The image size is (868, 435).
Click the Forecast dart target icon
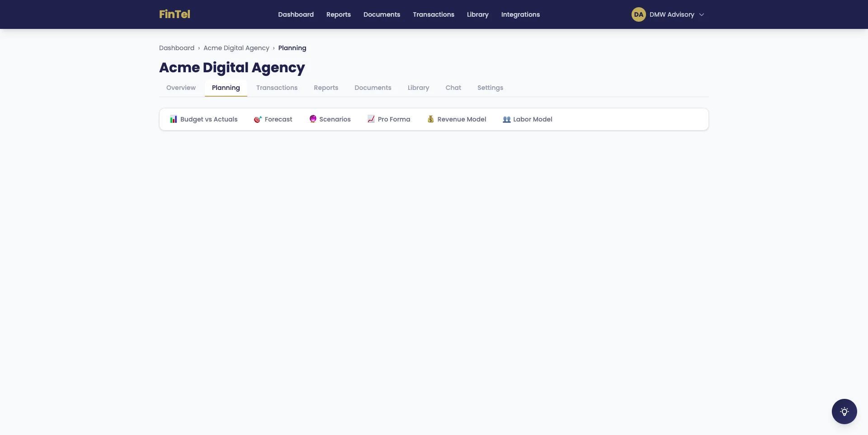pos(258,119)
